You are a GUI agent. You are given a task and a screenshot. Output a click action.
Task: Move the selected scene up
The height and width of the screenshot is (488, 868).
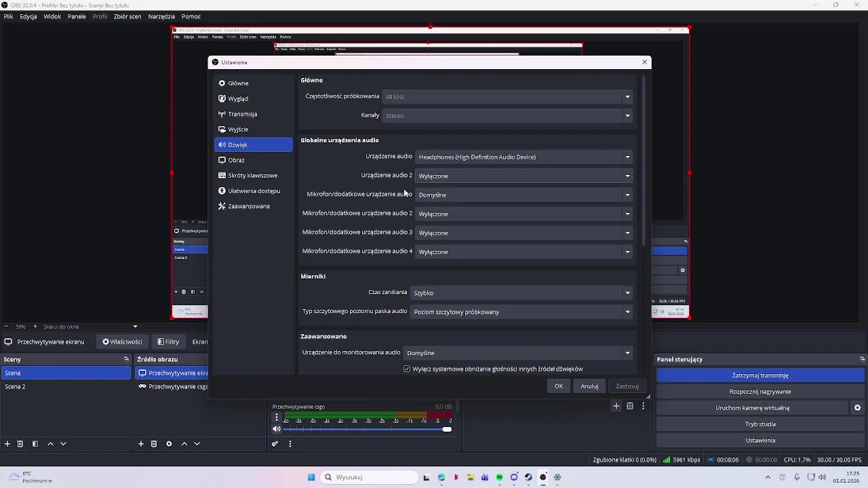point(50,444)
